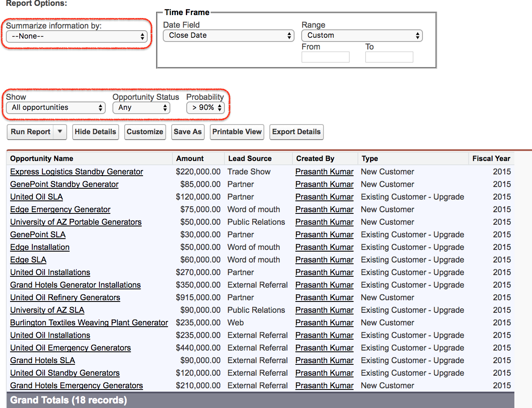The width and height of the screenshot is (532, 408).
Task: Expand the Date Field Close Date dropdown
Action: pos(229,36)
